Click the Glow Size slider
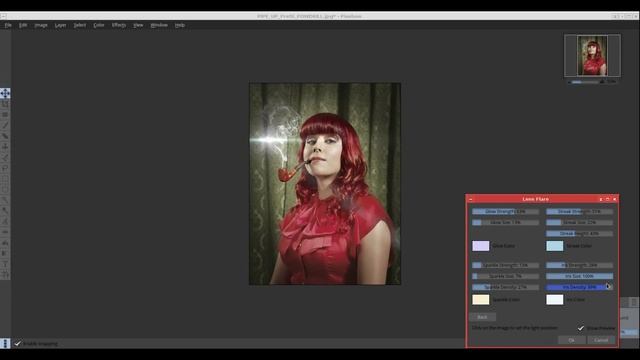 tap(505, 222)
